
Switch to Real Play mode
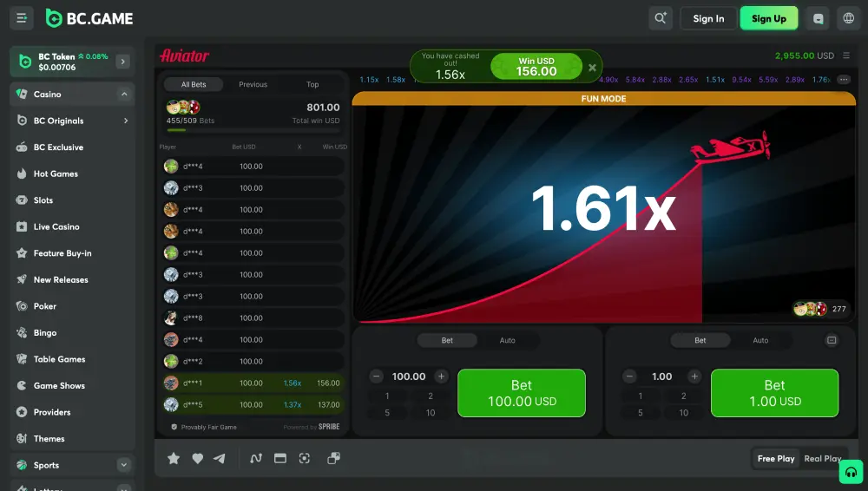tap(822, 458)
